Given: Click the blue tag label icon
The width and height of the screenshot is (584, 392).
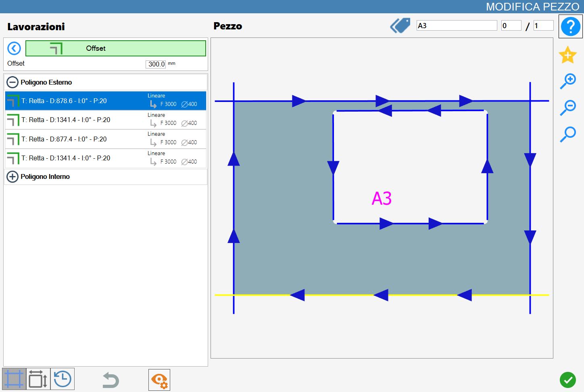Looking at the screenshot, I should (x=400, y=26).
